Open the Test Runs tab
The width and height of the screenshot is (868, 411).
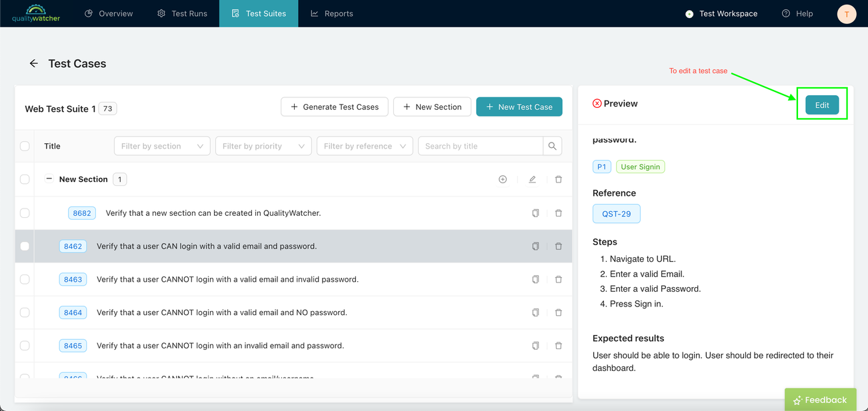coord(182,13)
